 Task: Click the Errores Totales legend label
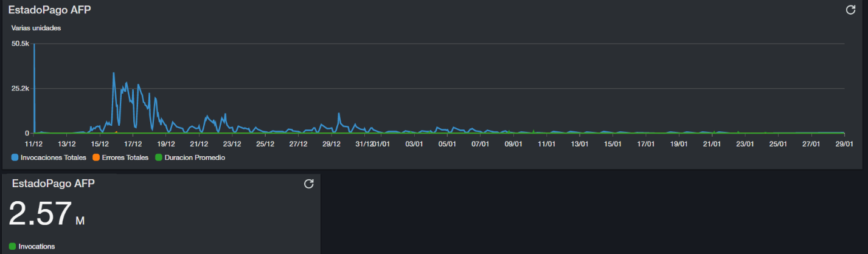(125, 157)
